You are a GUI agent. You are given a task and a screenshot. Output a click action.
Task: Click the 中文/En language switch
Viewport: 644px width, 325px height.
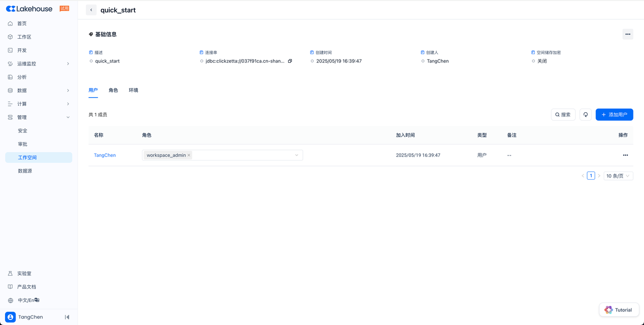tap(29, 300)
